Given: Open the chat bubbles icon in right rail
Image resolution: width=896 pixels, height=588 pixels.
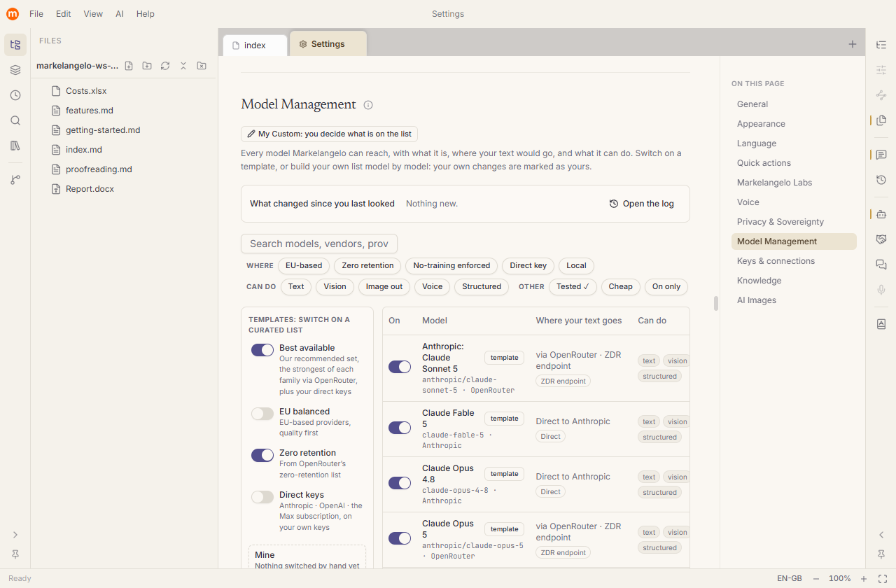Looking at the screenshot, I should 881,265.
